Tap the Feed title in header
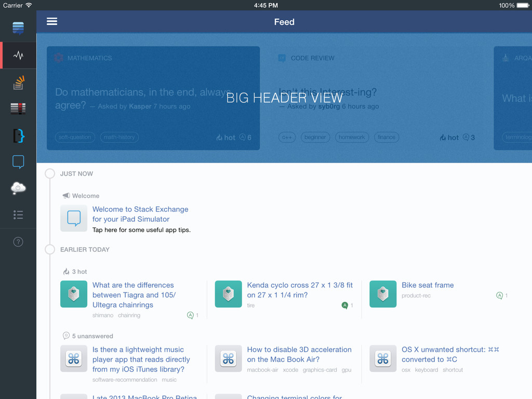The image size is (532, 399). [284, 22]
